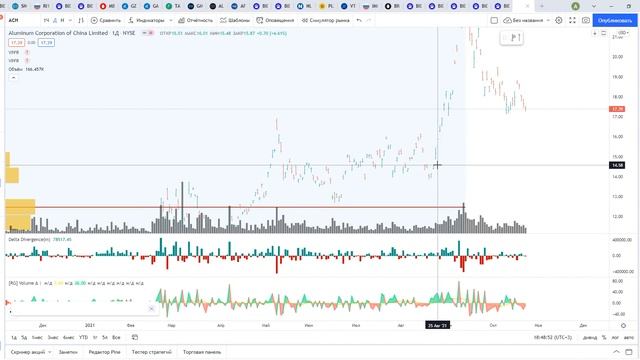
Task: Select the 1Д date range
Action: click(x=13, y=338)
